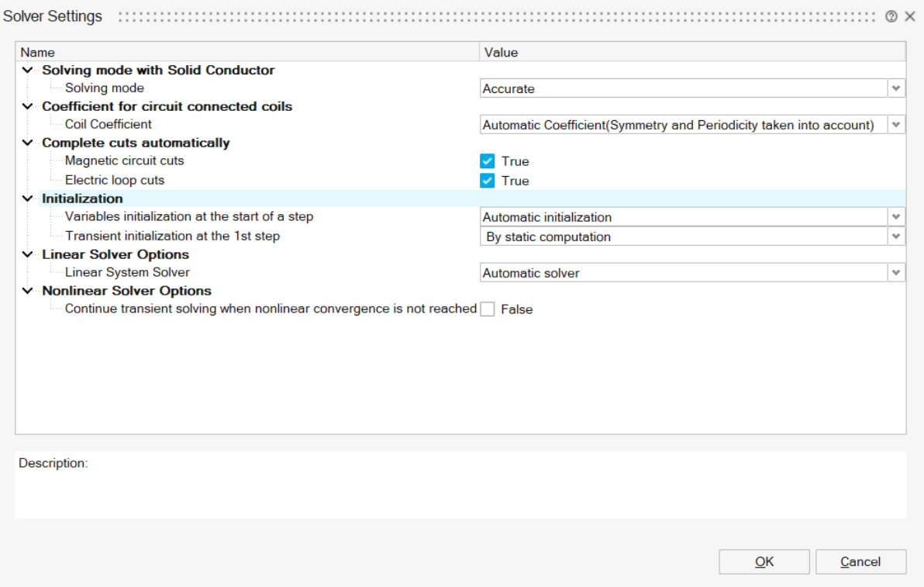The width and height of the screenshot is (924, 587).
Task: Close the Solver Settings dialog
Action: pos(910,16)
